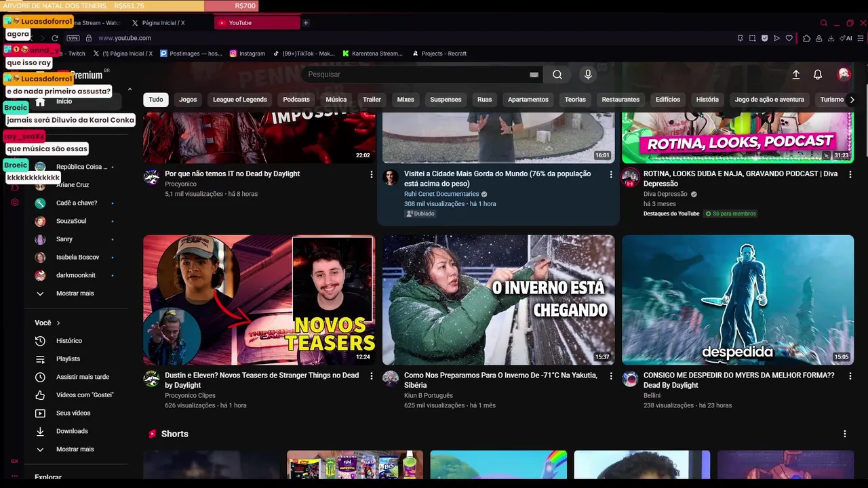Open Easy Setup menu icon at toolbar end
The height and width of the screenshot is (488, 868).
(x=859, y=38)
